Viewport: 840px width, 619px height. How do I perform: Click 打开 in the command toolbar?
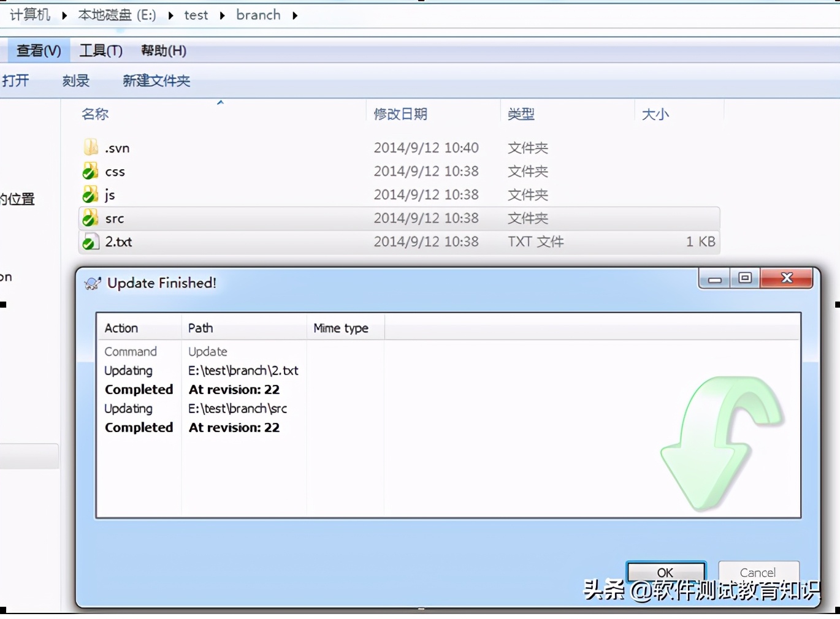[x=16, y=80]
